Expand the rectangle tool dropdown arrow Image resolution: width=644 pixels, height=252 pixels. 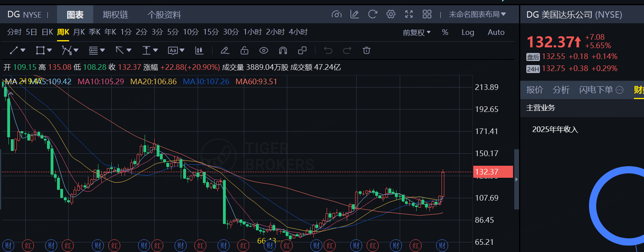click(x=49, y=51)
